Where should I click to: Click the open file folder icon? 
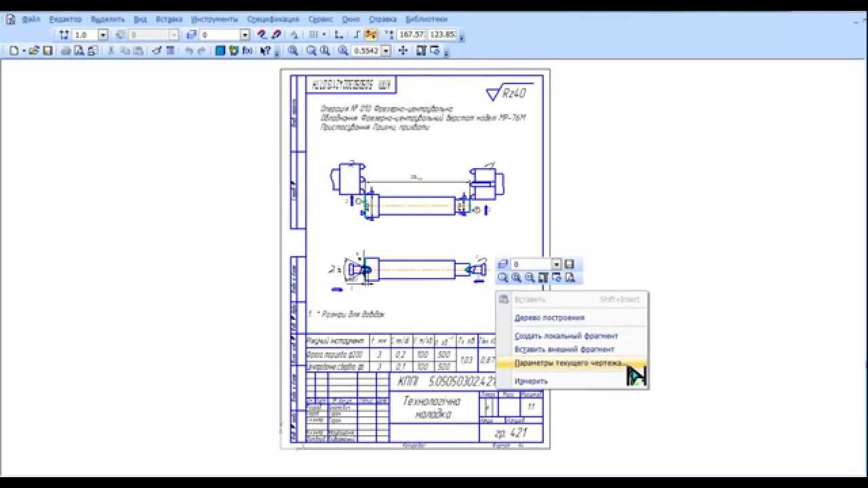click(34, 50)
